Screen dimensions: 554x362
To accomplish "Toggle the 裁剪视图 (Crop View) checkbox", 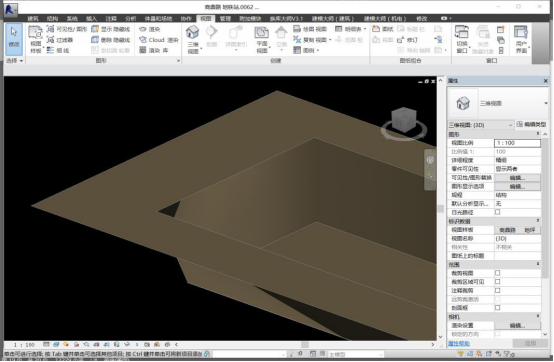I will (x=497, y=273).
